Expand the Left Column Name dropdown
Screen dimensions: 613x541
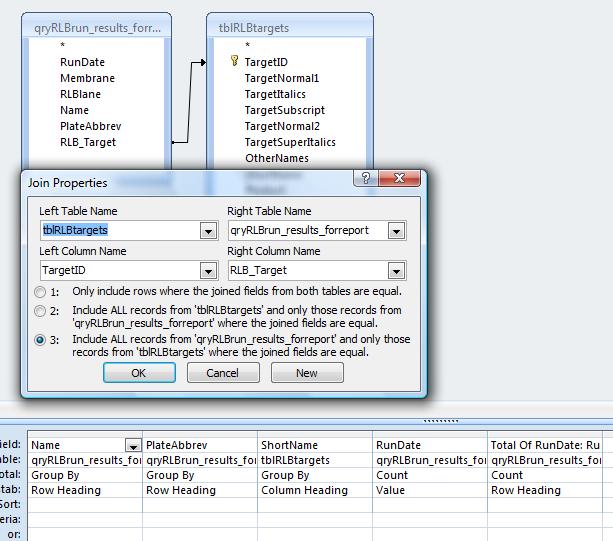click(208, 270)
